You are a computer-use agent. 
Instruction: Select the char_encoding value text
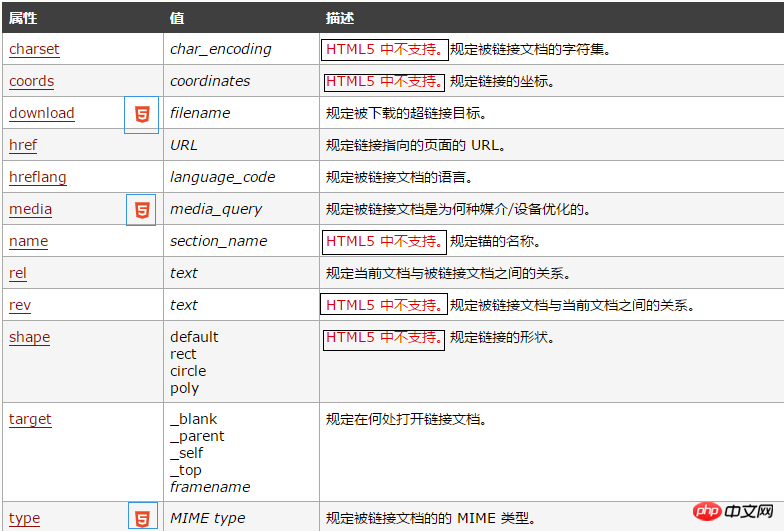pyautogui.click(x=220, y=49)
